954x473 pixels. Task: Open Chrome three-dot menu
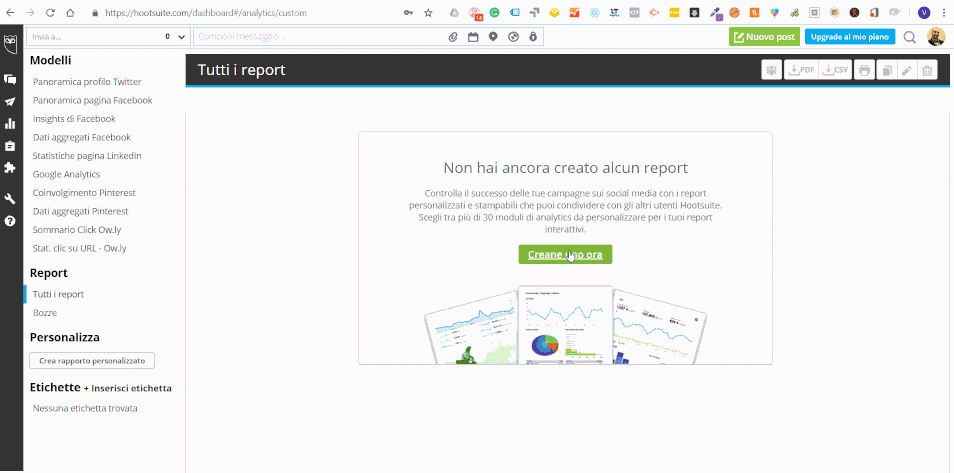coord(944,12)
